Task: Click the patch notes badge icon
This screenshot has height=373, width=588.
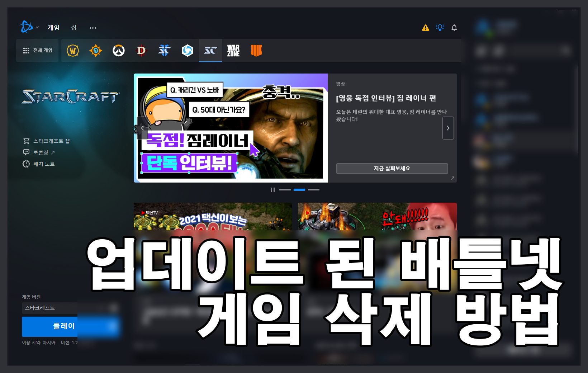Action: click(26, 164)
